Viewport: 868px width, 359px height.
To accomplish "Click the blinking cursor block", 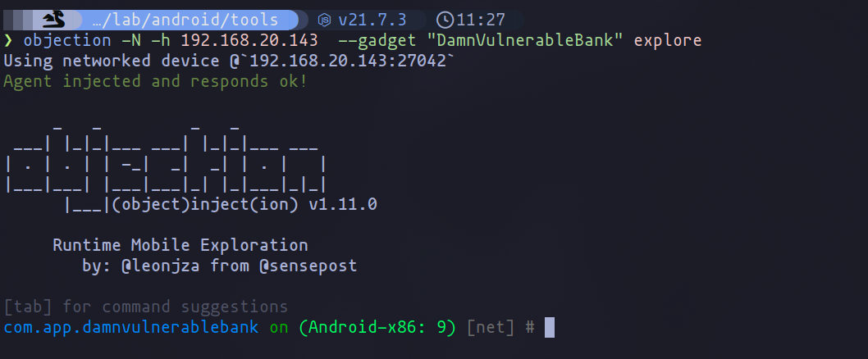I will (x=549, y=327).
